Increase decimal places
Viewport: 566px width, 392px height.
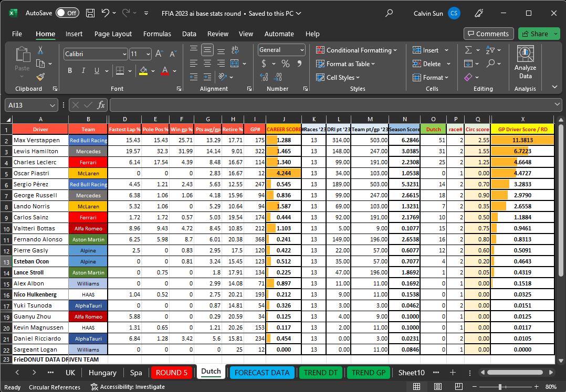264,77
